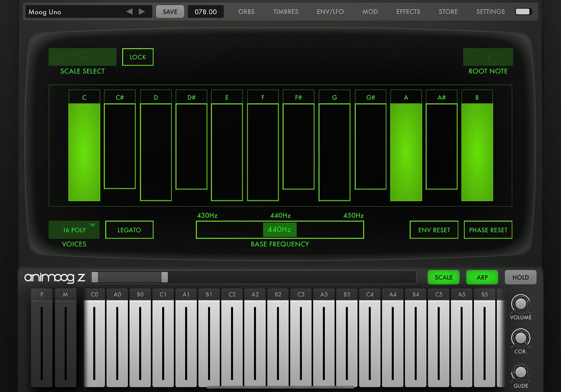Screen dimensions: 561x392
Task: Click the Glide knob
Action: tap(521, 372)
